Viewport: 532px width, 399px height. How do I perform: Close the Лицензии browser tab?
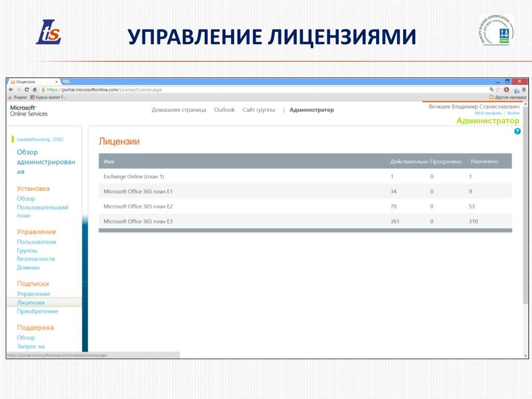coord(57,82)
